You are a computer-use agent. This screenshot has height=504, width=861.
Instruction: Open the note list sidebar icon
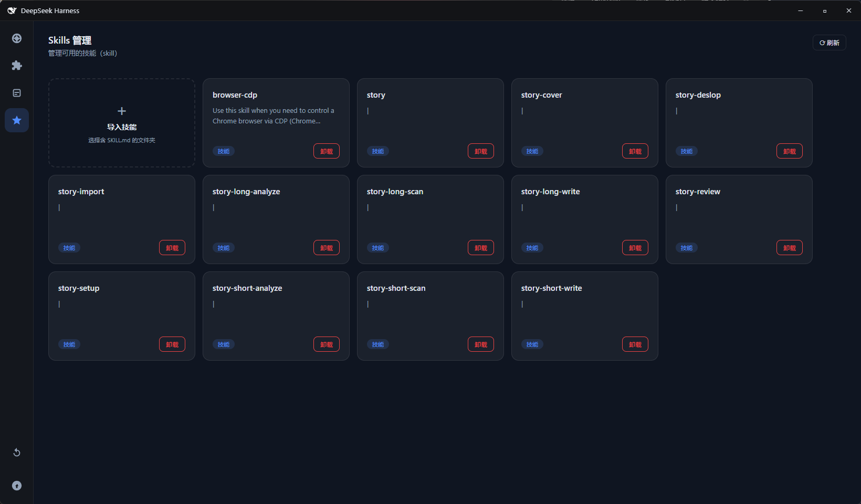[x=17, y=93]
